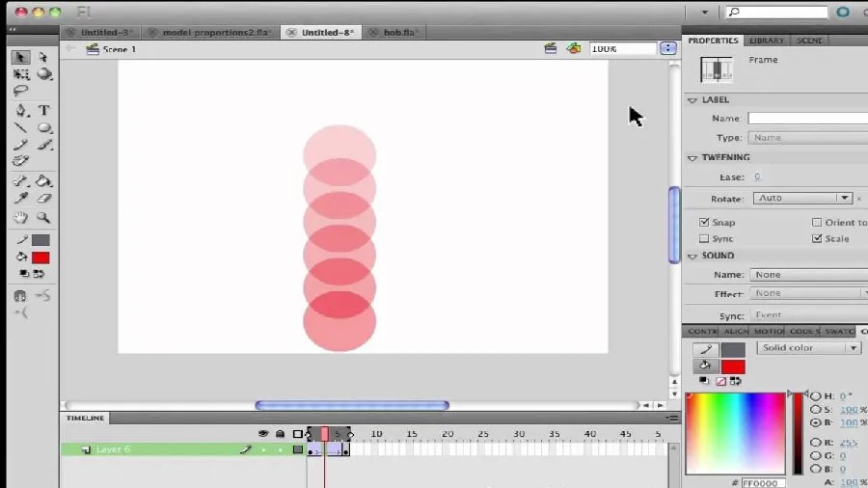Viewport: 868px width, 488px height.
Task: Open the Sound Name dropdown
Action: [809, 275]
